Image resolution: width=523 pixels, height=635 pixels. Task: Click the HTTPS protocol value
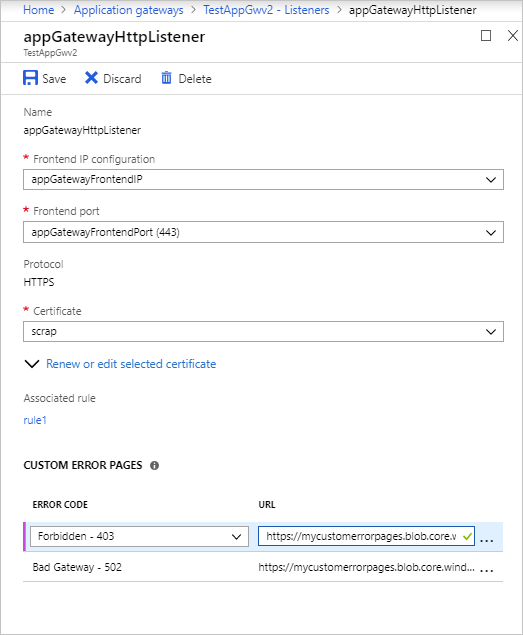click(x=39, y=282)
